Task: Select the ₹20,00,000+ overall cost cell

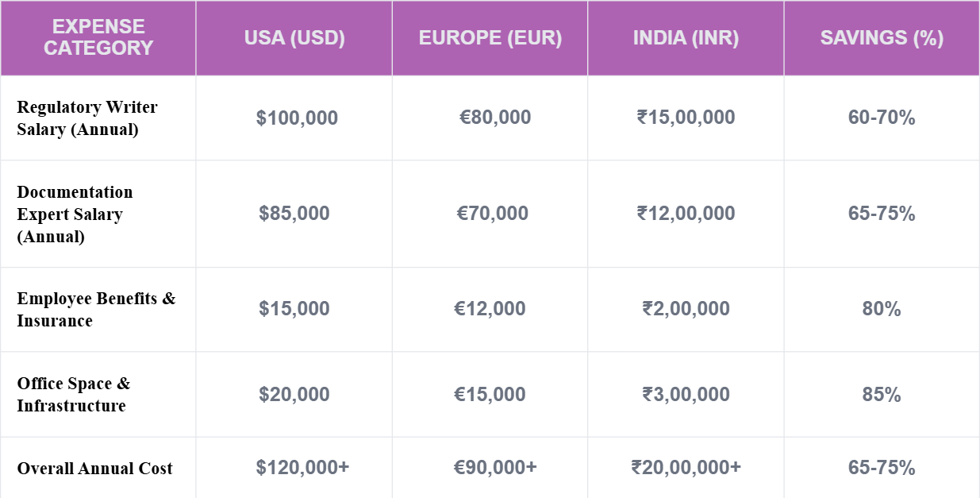Action: pos(686,468)
